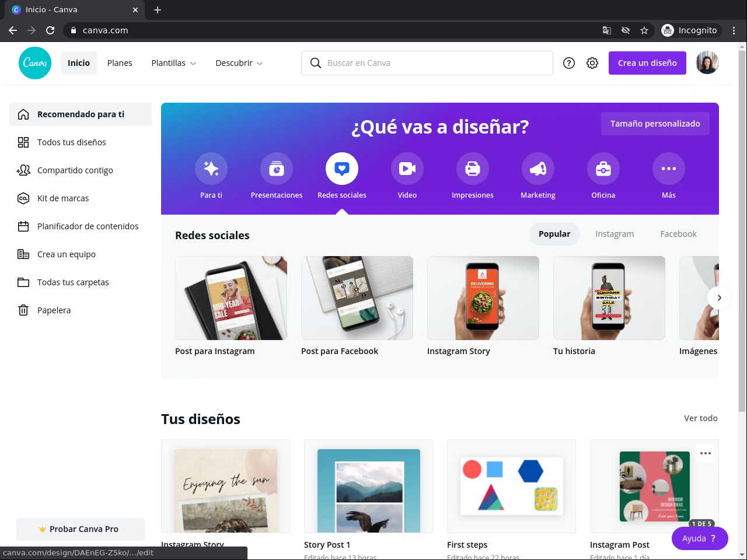Go back in browser history
The height and width of the screenshot is (560, 747).
(13, 30)
